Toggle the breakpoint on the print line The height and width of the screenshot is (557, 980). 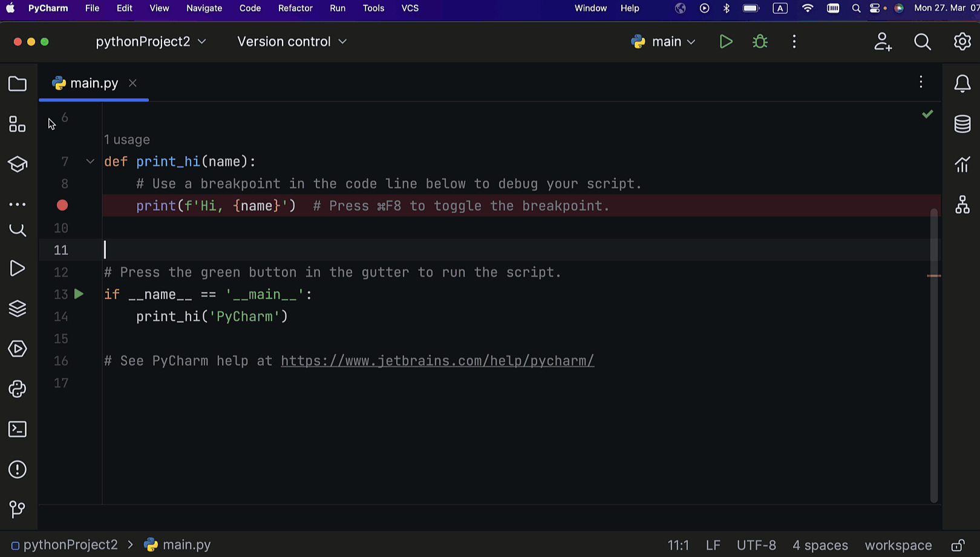pyautogui.click(x=62, y=205)
